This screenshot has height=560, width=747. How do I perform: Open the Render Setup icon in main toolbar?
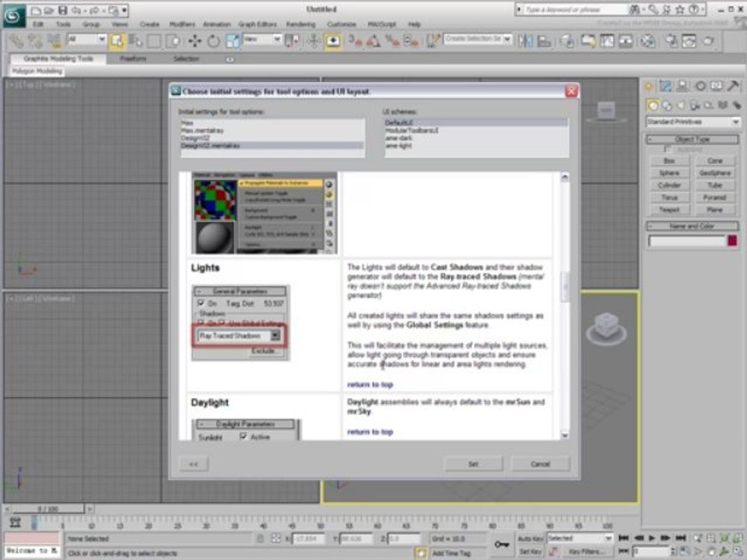coord(672,41)
